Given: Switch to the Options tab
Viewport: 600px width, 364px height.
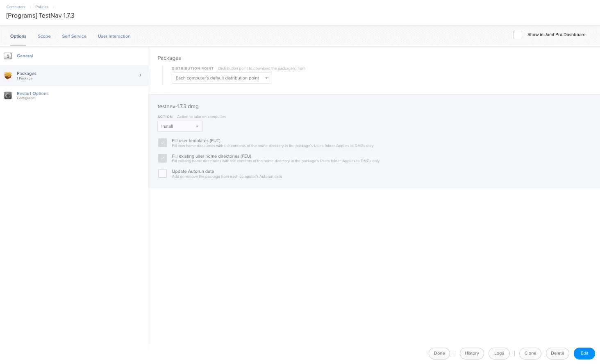Looking at the screenshot, I should 18,36.
